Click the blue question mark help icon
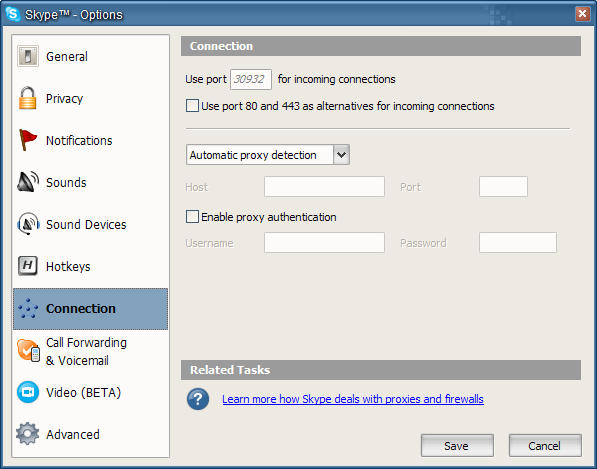The height and width of the screenshot is (469, 597). [198, 399]
